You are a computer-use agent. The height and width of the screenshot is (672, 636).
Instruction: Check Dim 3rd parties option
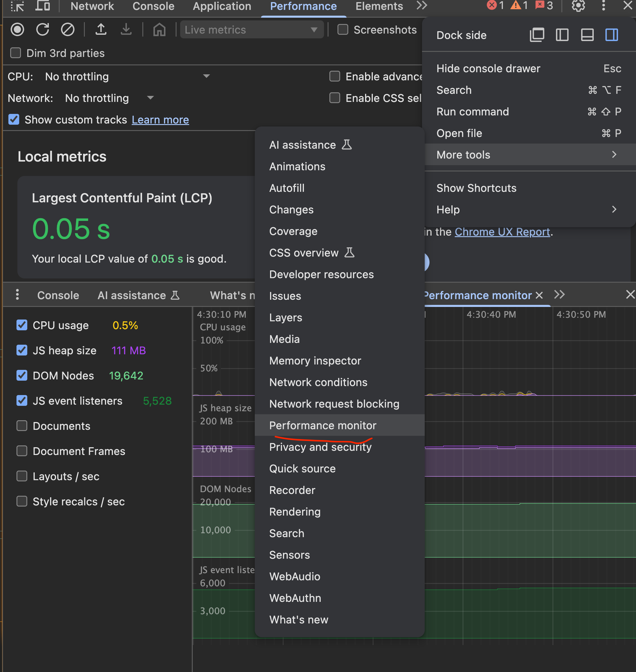point(16,53)
